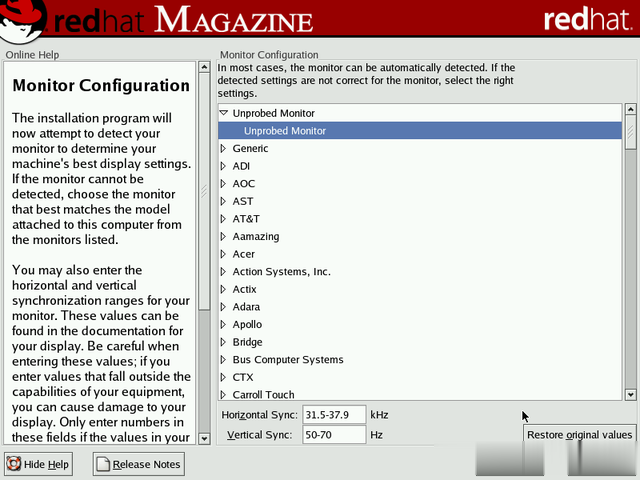Image resolution: width=640 pixels, height=480 pixels.
Task: Click Restore original values button
Action: pos(580,435)
